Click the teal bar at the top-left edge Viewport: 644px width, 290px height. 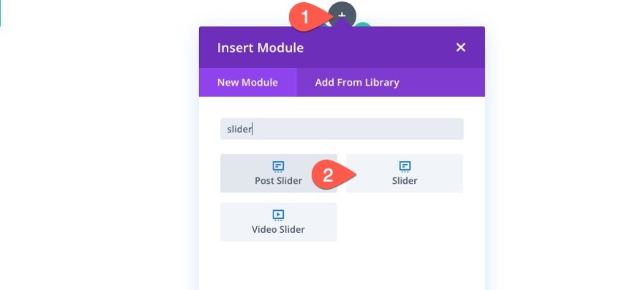1,13
